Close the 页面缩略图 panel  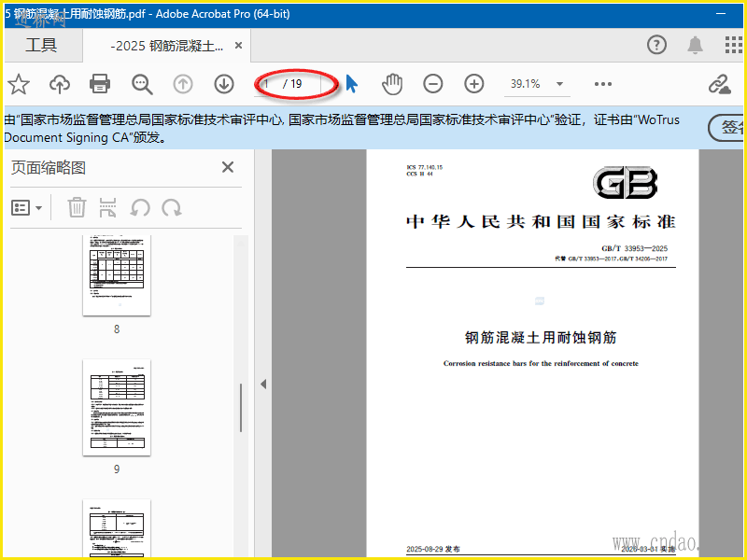click(x=228, y=167)
